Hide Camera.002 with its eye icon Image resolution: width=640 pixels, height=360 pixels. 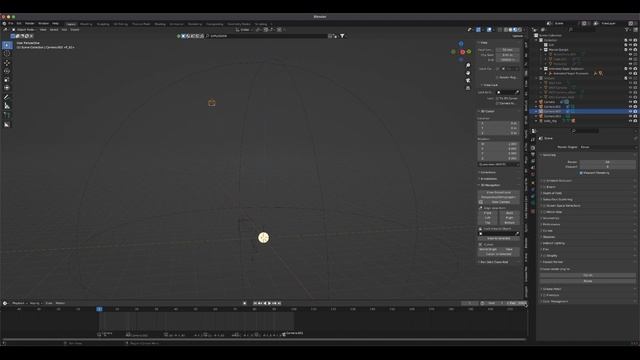tap(630, 111)
